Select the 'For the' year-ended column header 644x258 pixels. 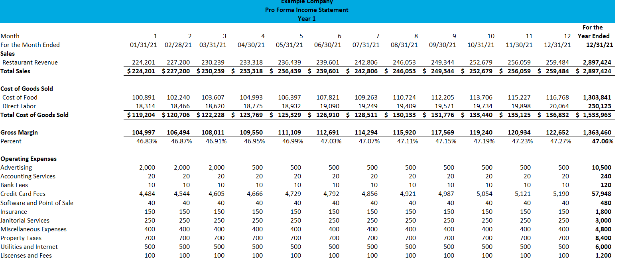point(593,27)
